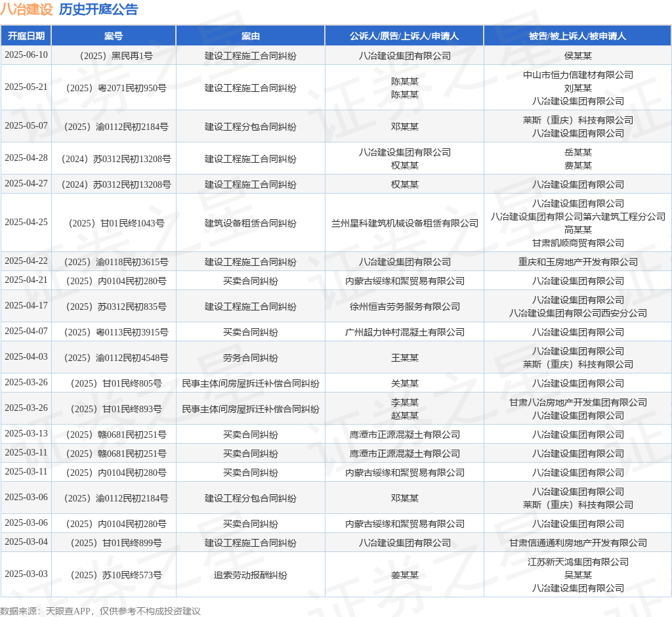The width and height of the screenshot is (672, 617).
Task: Select case number (2025)甘01民终1043号
Action: pos(114,223)
